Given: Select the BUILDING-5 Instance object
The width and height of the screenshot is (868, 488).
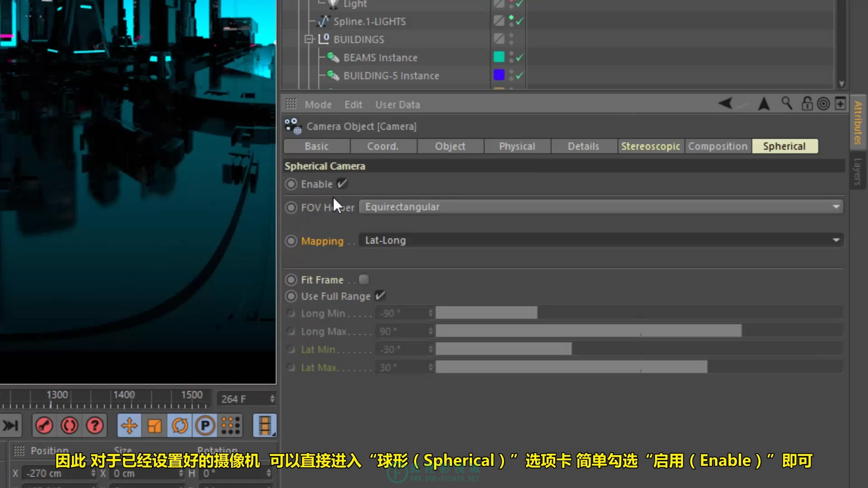Looking at the screenshot, I should 391,75.
